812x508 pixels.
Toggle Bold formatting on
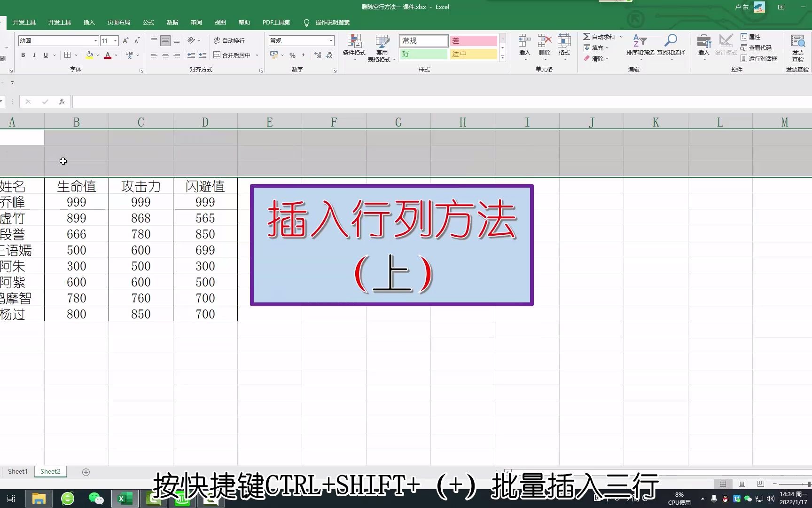[23, 55]
